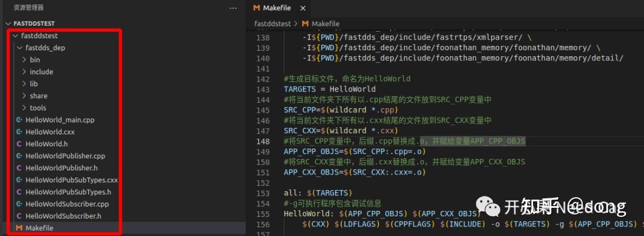Screen dimensions: 644x236
Task: Click the Makefile tab's M file icon
Action: (256, 8)
